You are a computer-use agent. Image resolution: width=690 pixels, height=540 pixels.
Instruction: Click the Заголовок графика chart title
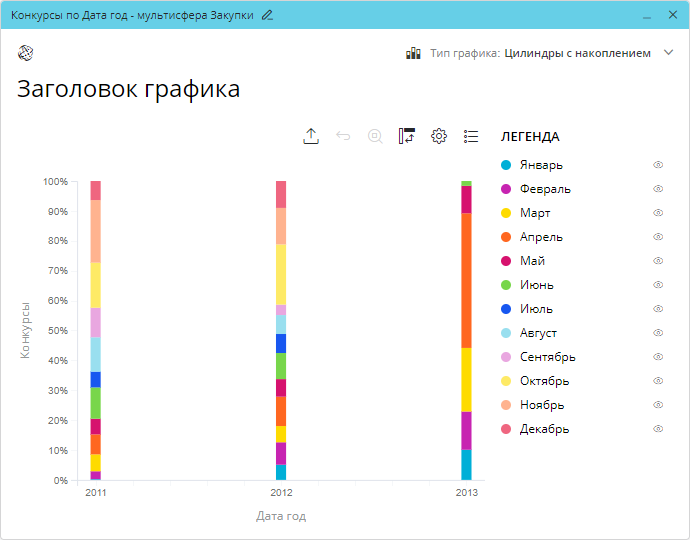128,89
